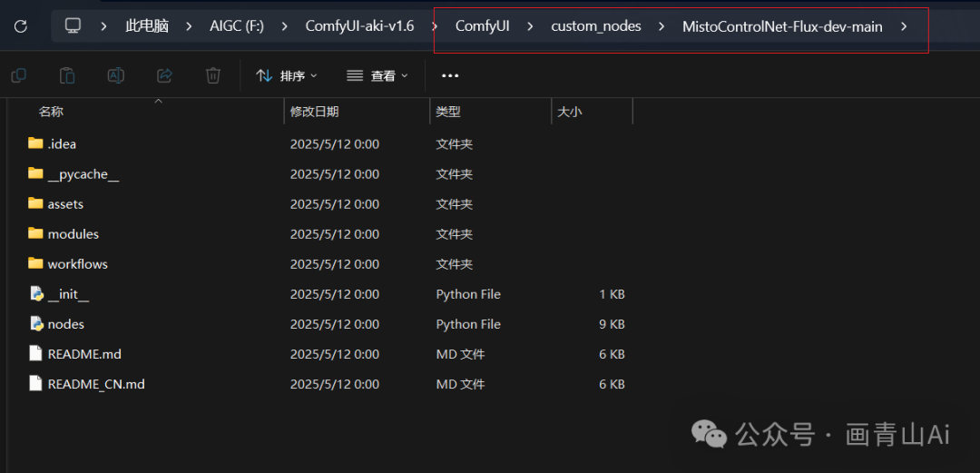Select the __pycache__ folder icon
Image resolution: width=980 pixels, height=473 pixels.
[x=35, y=174]
